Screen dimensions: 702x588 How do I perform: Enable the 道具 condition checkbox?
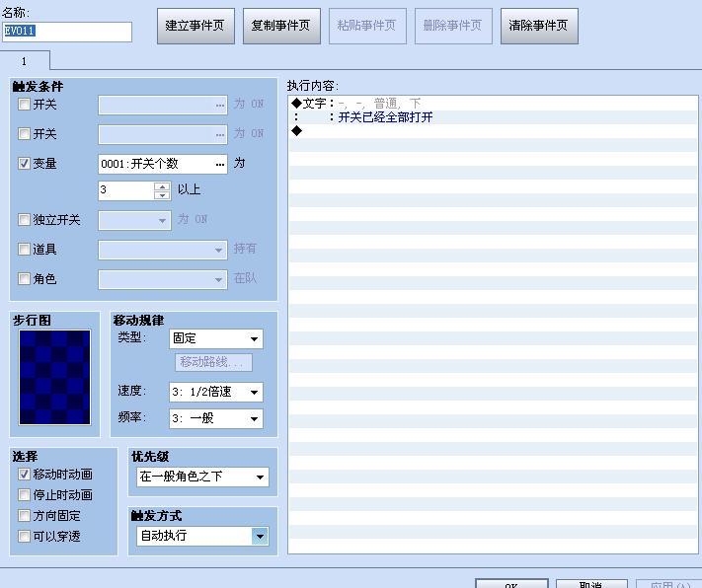pyautogui.click(x=24, y=250)
